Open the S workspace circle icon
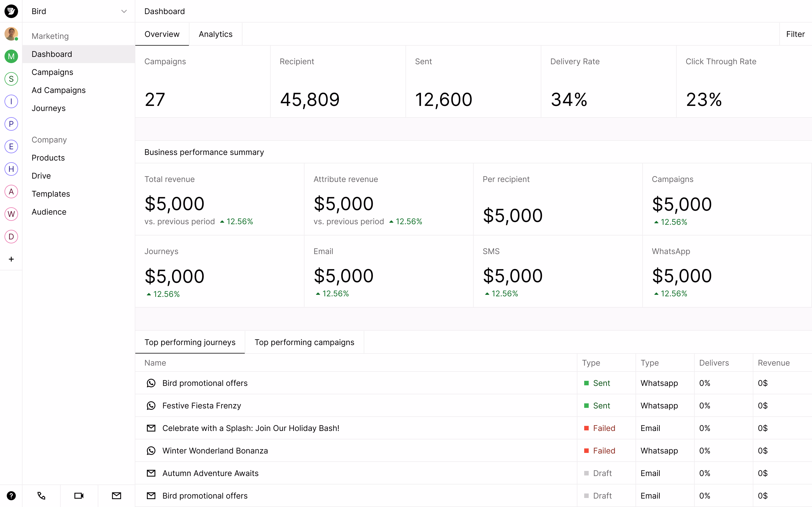Viewport: 812px width, 507px height. point(11,79)
